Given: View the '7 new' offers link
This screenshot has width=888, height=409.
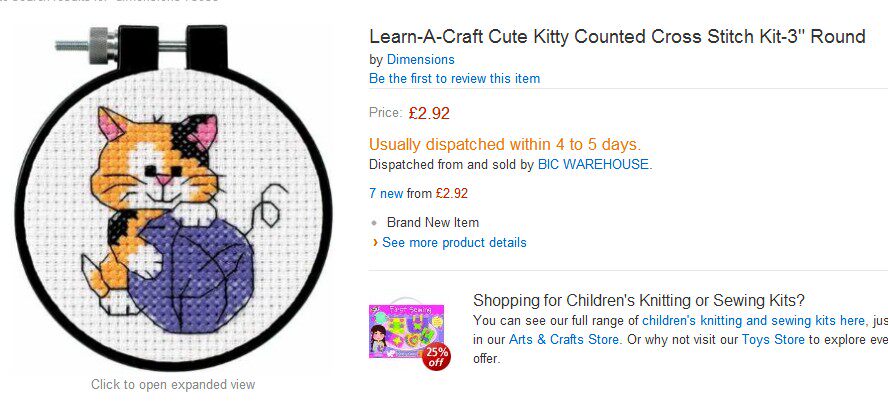Looking at the screenshot, I should point(386,193).
